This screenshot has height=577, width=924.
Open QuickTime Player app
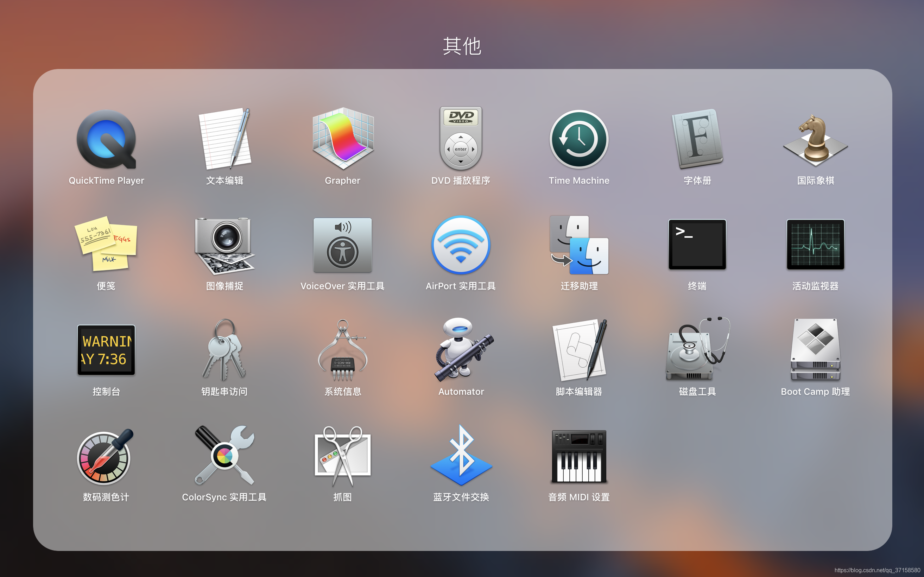tap(106, 140)
